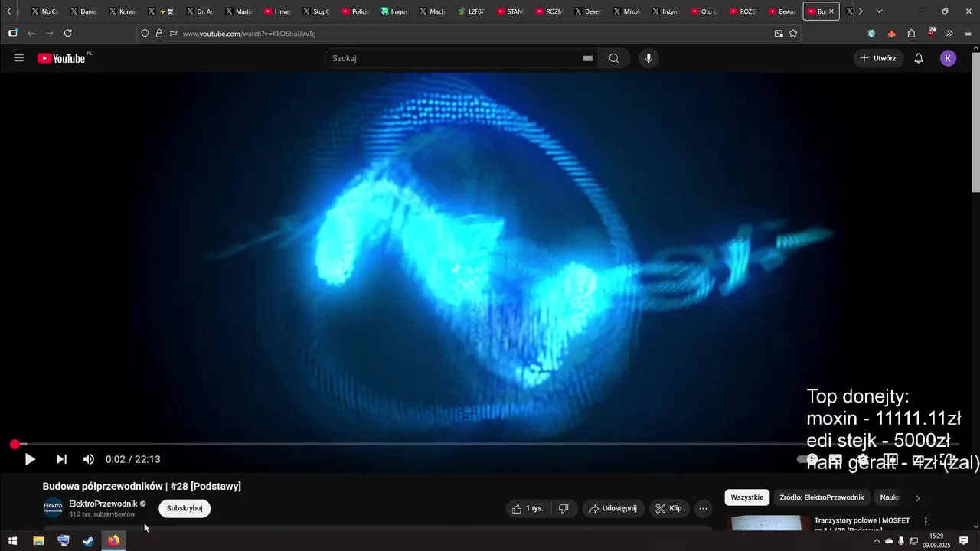Click the ElektroPrzewodnik channel avatar
The width and height of the screenshot is (980, 551).
53,508
